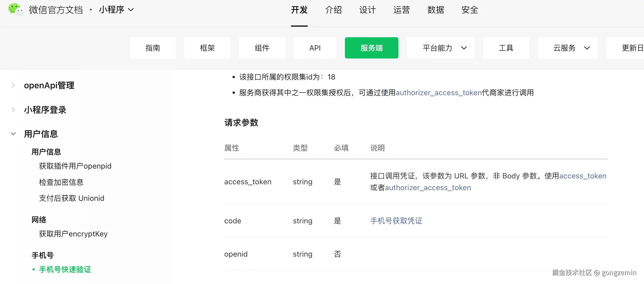The width and height of the screenshot is (644, 284).
Task: Expand the 小程序登录 sidebar chevron
Action: coord(13,110)
